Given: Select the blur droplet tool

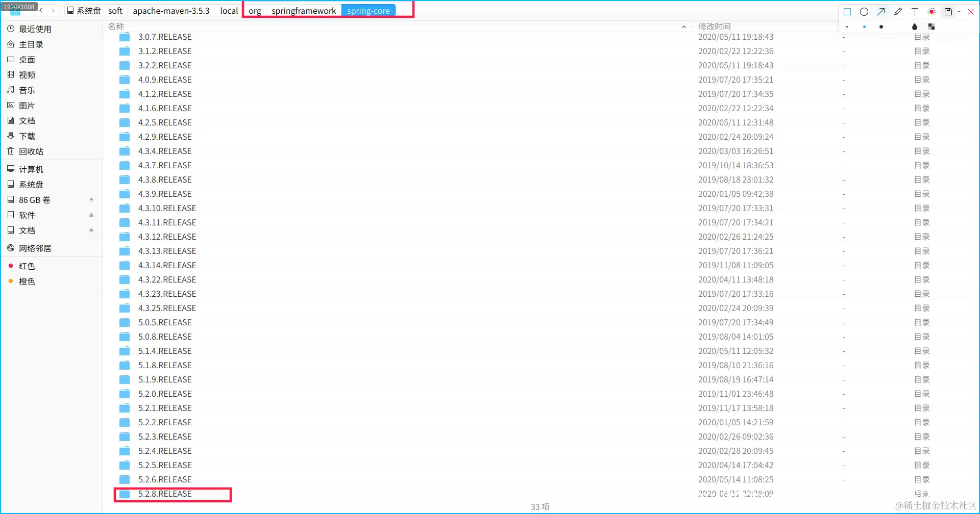Looking at the screenshot, I should (915, 27).
